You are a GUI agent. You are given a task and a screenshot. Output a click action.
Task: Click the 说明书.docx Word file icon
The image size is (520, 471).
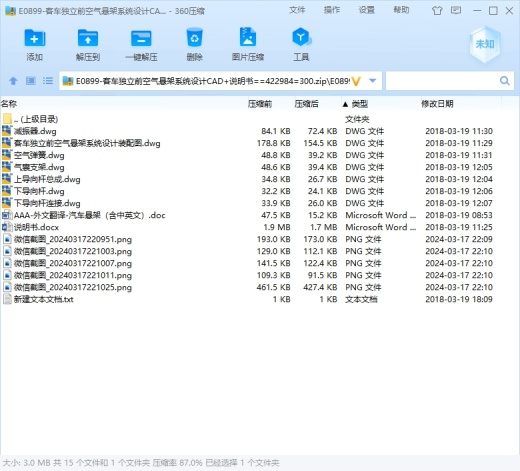coord(7,227)
